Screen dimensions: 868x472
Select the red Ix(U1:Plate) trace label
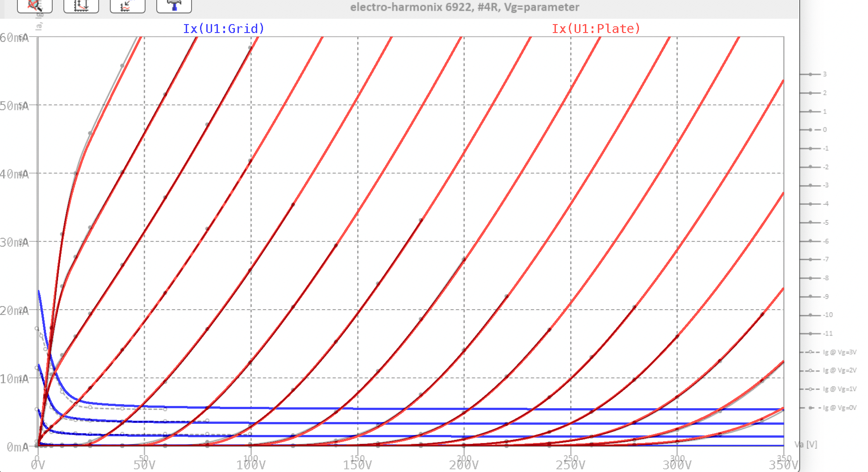pos(596,29)
